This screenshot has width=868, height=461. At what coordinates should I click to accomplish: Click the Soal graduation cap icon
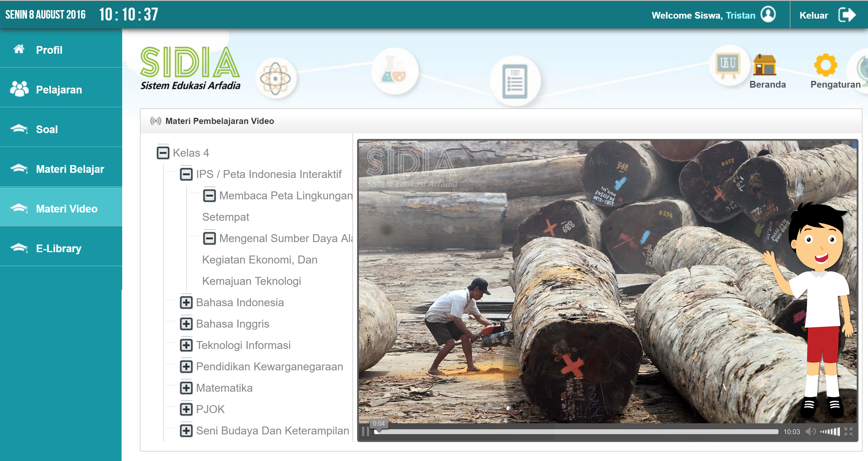(x=19, y=129)
